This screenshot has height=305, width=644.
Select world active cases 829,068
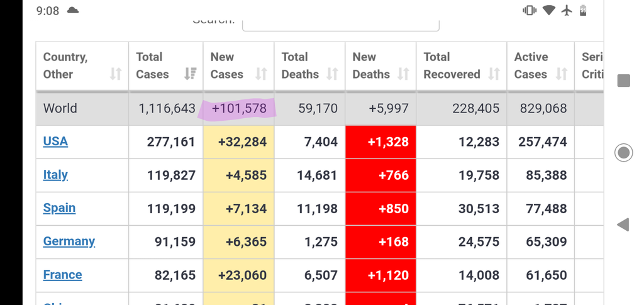pos(543,108)
